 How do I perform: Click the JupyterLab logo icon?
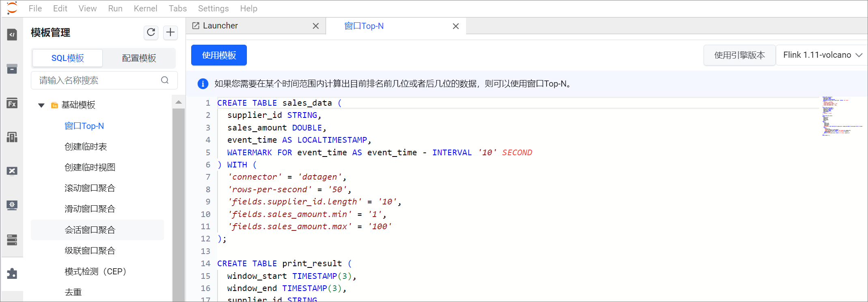point(12,8)
